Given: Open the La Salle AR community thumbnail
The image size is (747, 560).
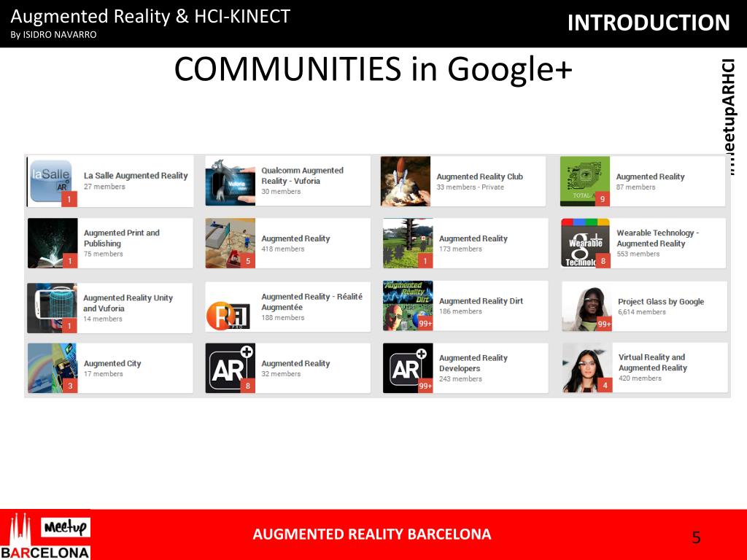Looking at the screenshot, I should pos(52,182).
